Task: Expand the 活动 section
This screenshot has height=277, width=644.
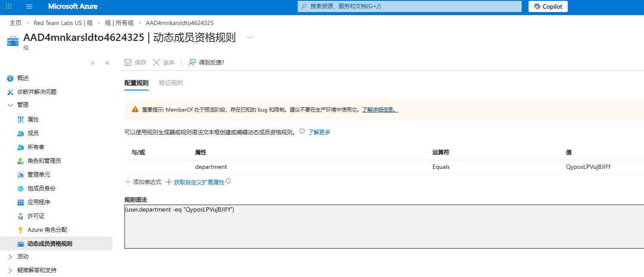Action: 10,256
